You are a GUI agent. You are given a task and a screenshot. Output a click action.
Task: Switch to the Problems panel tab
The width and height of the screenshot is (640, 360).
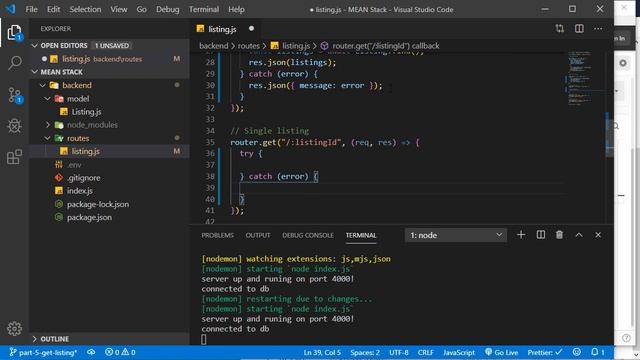point(217,235)
